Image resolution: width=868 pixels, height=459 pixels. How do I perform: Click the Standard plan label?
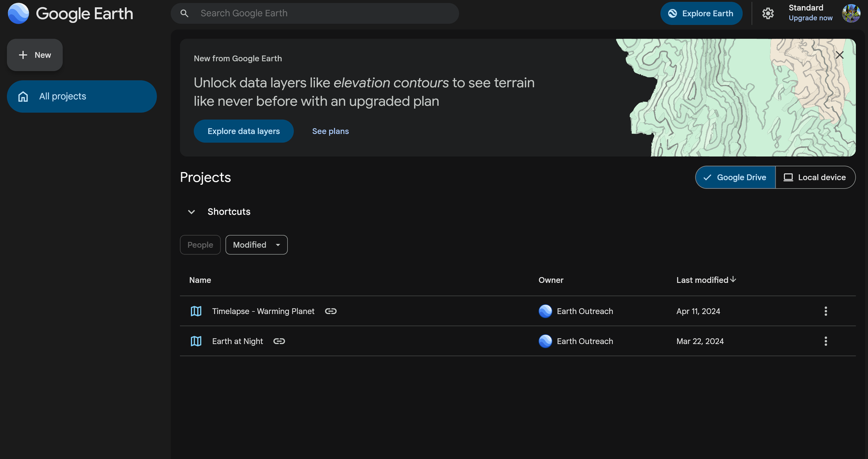[806, 8]
